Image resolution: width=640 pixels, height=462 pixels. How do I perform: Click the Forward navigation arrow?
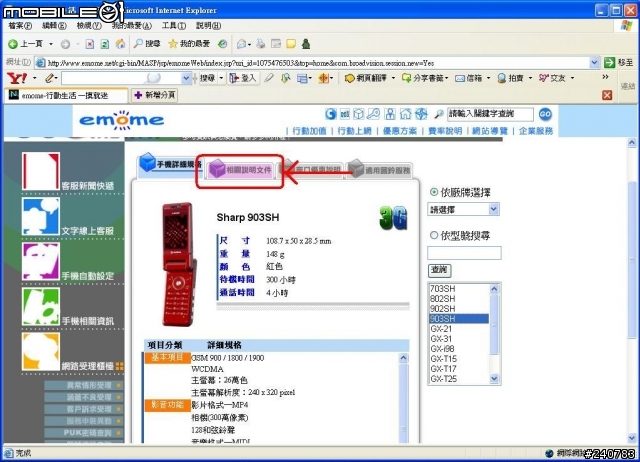[x=65, y=44]
